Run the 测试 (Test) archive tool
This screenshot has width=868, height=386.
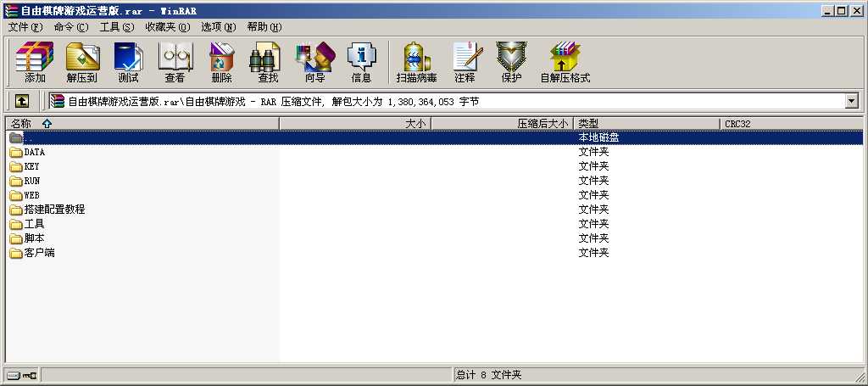129,62
